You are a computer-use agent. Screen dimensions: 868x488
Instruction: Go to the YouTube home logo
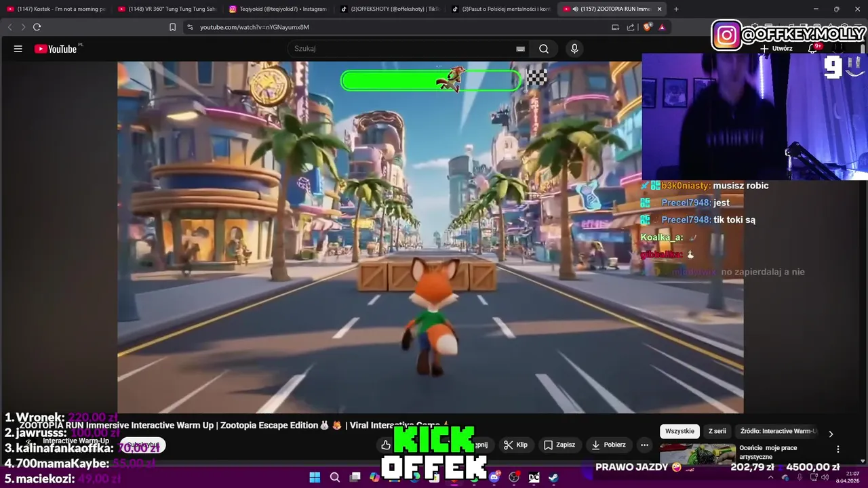56,49
